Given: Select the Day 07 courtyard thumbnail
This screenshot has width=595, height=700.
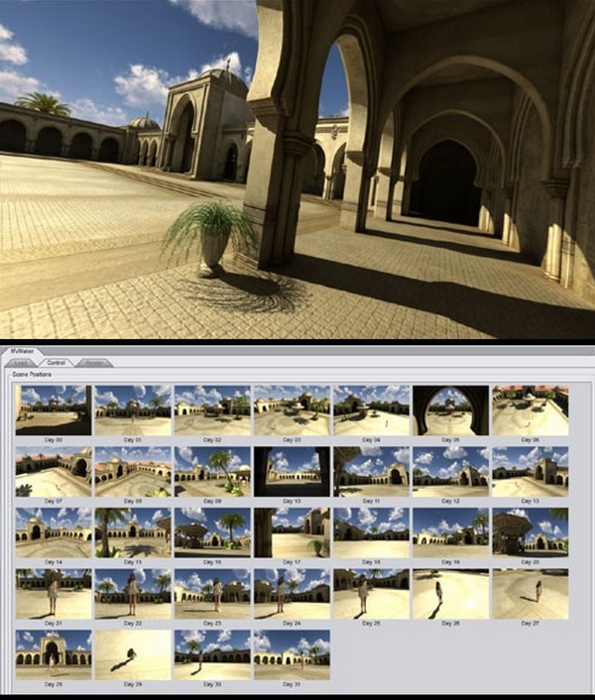Looking at the screenshot, I should (x=53, y=470).
